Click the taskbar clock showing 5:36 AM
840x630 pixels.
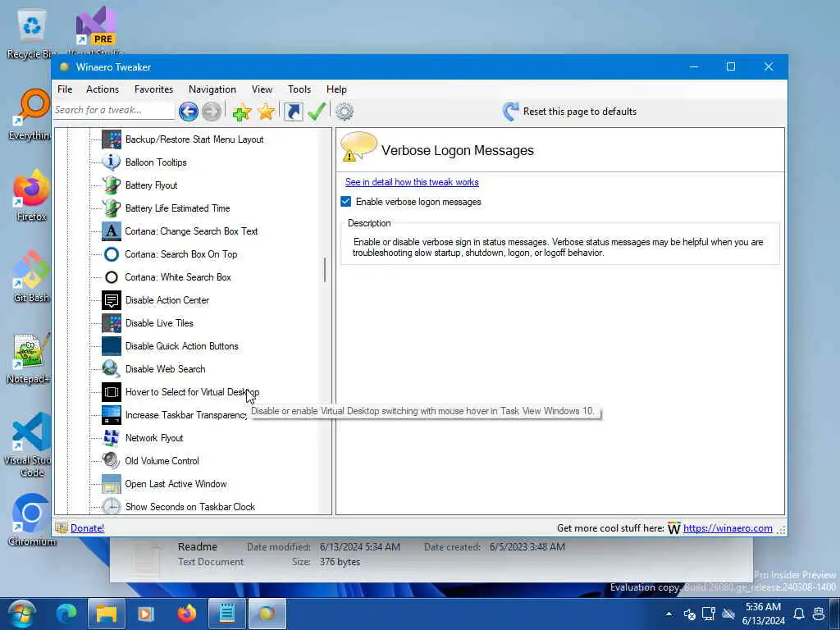tap(763, 614)
